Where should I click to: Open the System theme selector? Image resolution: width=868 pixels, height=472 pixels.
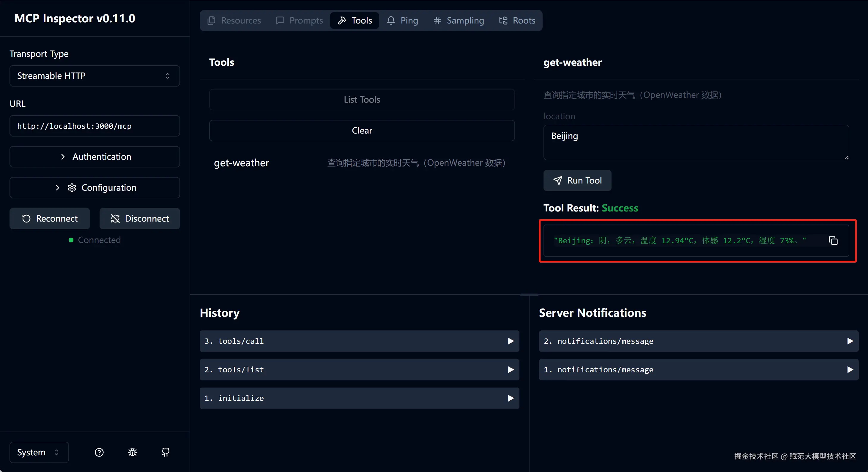[39, 452]
